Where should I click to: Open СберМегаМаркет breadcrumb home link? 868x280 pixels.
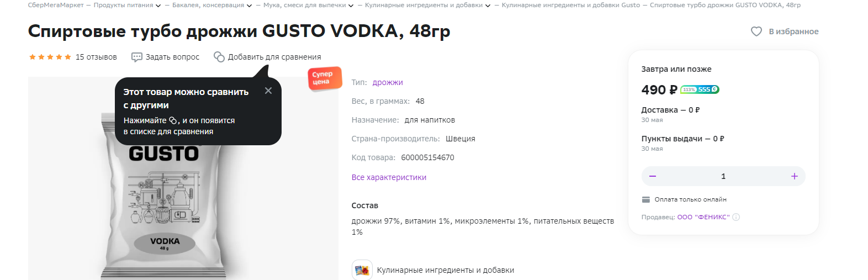pyautogui.click(x=56, y=5)
